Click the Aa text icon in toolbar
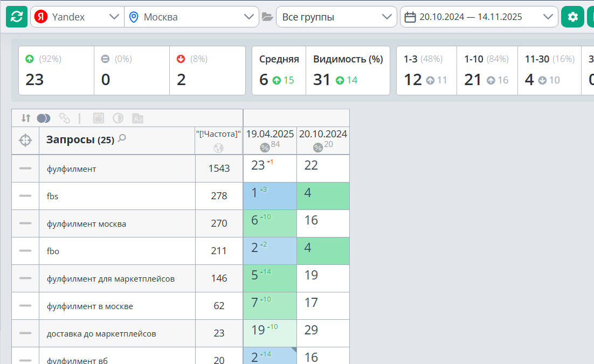594x364 pixels. pos(138,118)
